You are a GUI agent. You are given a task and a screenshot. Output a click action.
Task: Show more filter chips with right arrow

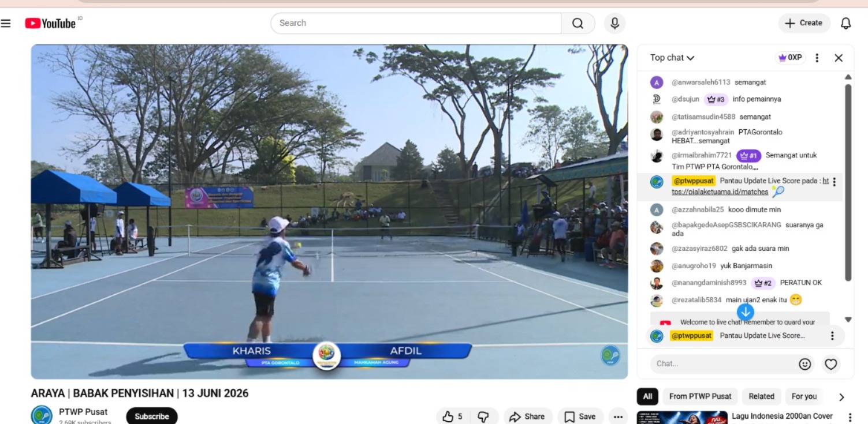coord(841,397)
